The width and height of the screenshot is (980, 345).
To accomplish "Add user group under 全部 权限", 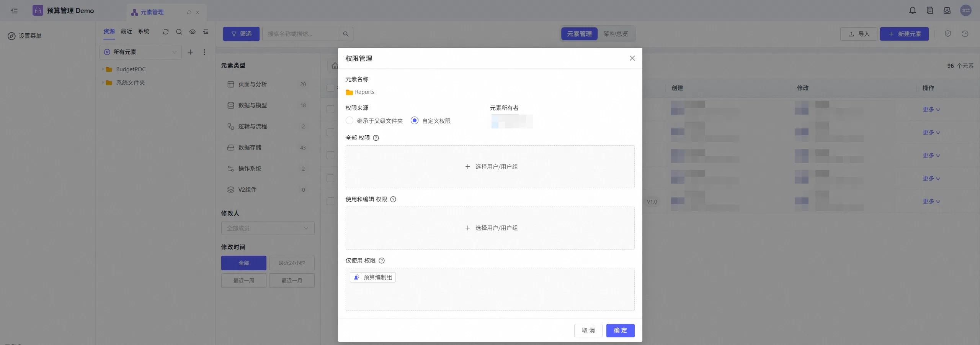I will (491, 167).
